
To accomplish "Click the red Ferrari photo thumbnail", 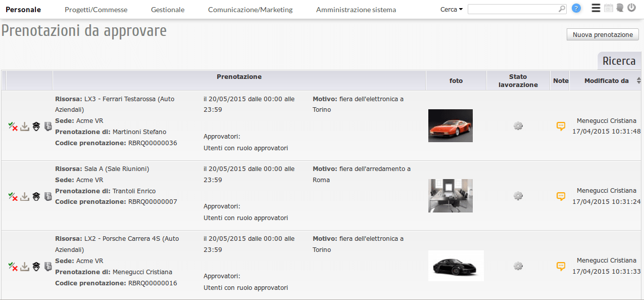I will coord(450,125).
